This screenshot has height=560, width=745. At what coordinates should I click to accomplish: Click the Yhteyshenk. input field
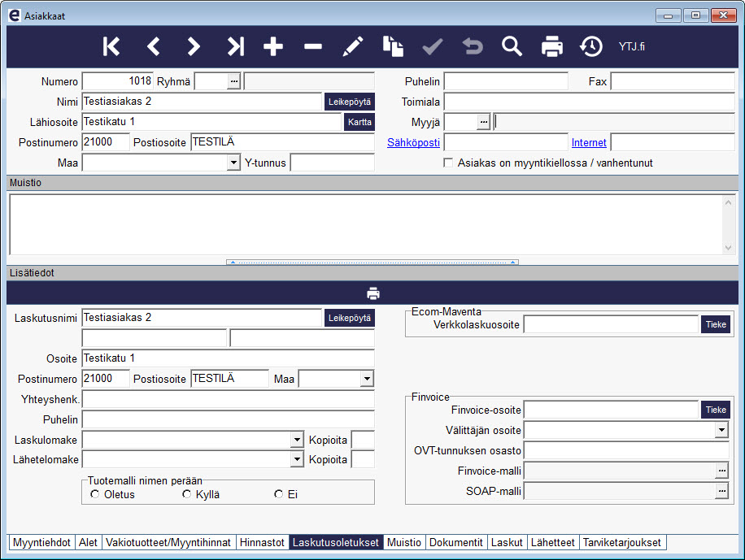pos(228,399)
